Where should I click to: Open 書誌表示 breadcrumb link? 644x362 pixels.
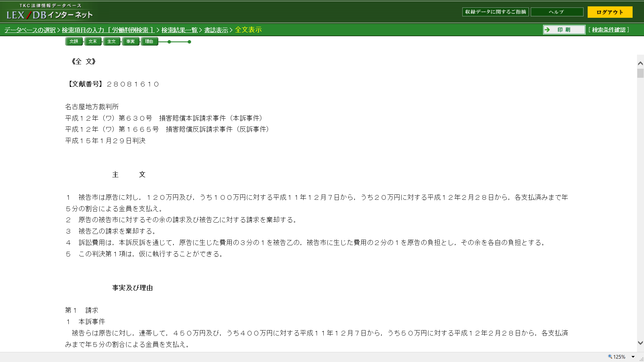216,30
